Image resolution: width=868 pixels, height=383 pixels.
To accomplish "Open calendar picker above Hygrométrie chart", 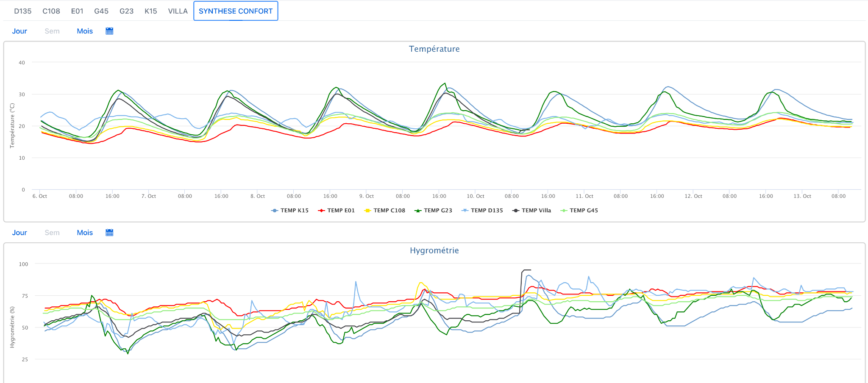I will click(x=109, y=233).
